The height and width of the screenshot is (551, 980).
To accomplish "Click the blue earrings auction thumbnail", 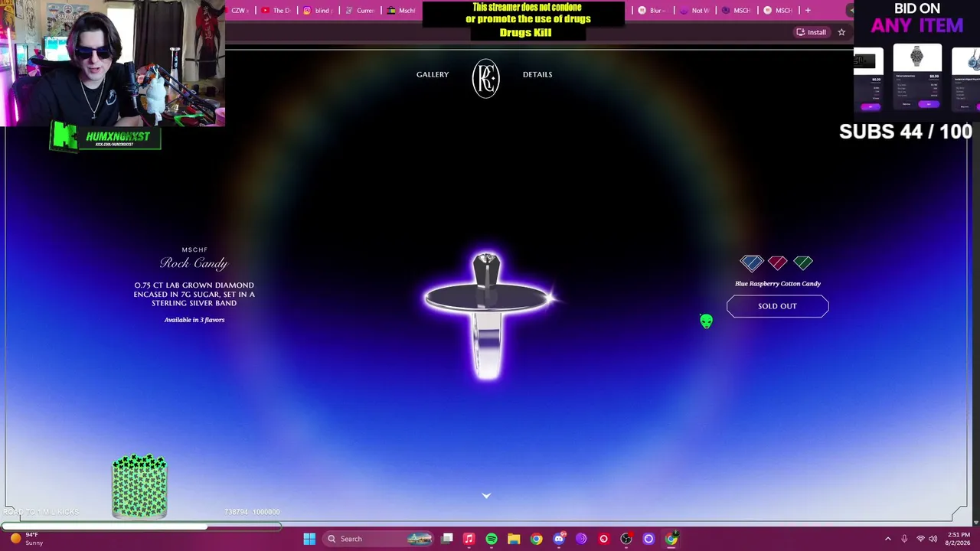I will (x=966, y=60).
